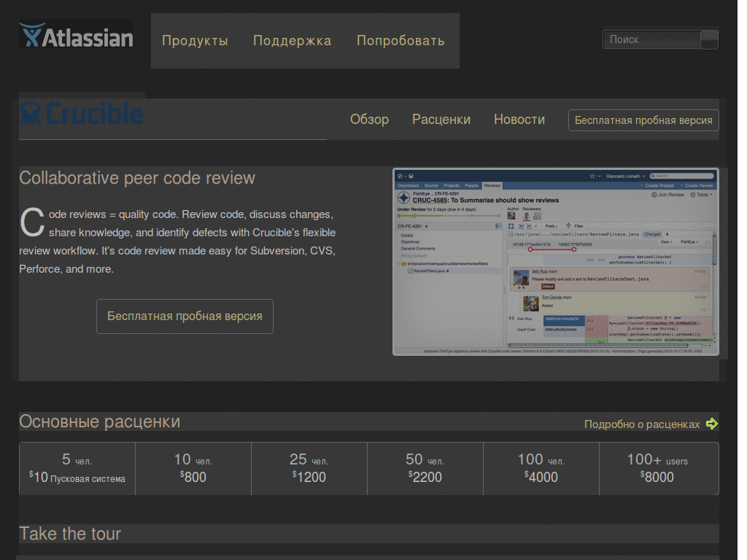Image resolution: width=747 pixels, height=560 pixels.
Task: Go to the Расценки tab
Action: (x=441, y=120)
